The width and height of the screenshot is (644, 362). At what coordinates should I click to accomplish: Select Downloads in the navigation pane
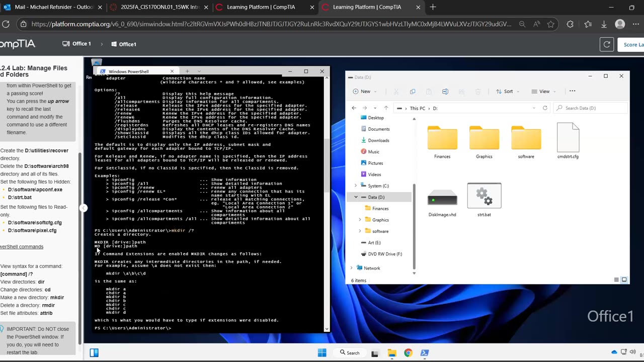[378, 140]
